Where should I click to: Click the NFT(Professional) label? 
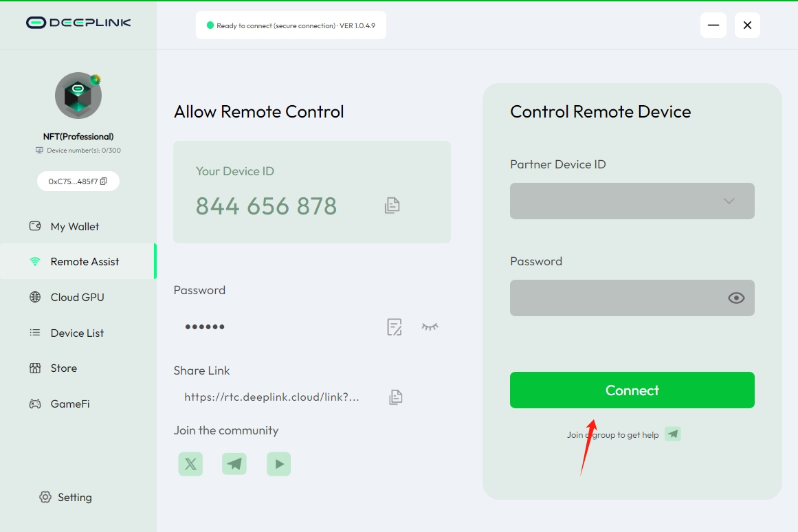[x=78, y=136]
